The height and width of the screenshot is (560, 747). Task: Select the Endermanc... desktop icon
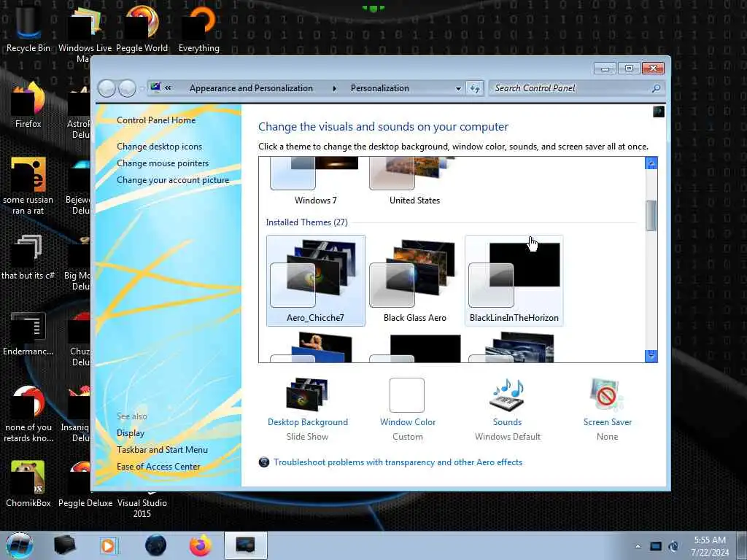coord(28,333)
